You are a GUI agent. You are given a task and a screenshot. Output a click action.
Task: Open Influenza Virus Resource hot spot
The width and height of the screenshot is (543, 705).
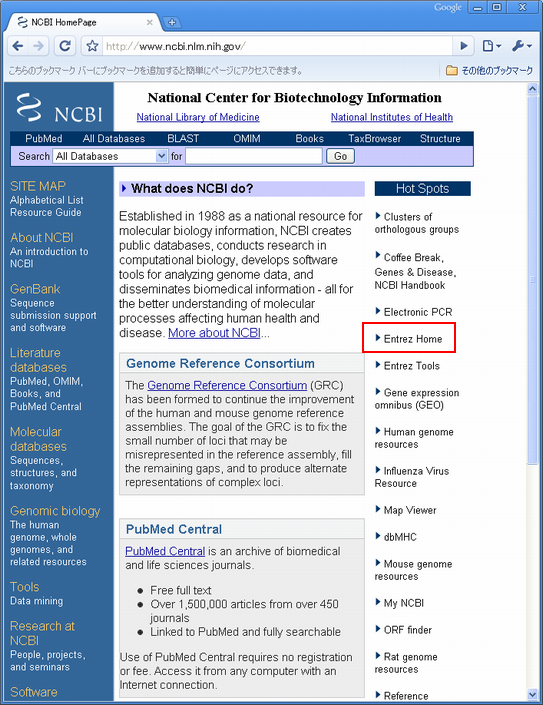point(412,477)
